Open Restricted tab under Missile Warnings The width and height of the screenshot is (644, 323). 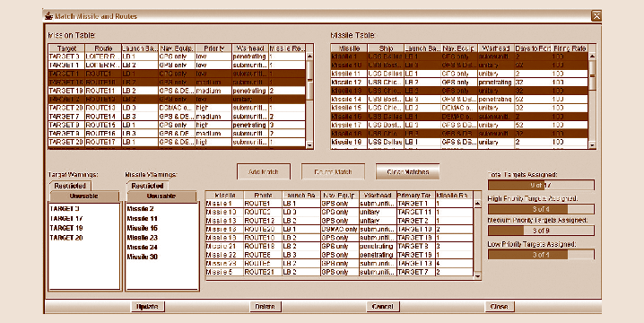(x=147, y=186)
